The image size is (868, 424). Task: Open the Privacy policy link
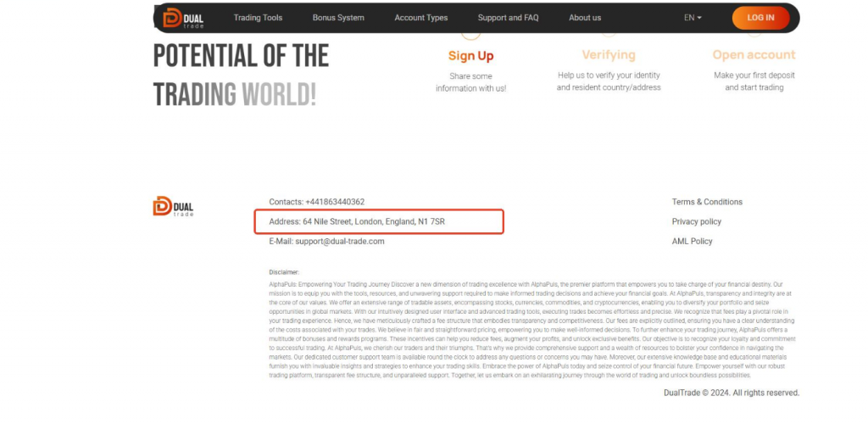pyautogui.click(x=697, y=221)
